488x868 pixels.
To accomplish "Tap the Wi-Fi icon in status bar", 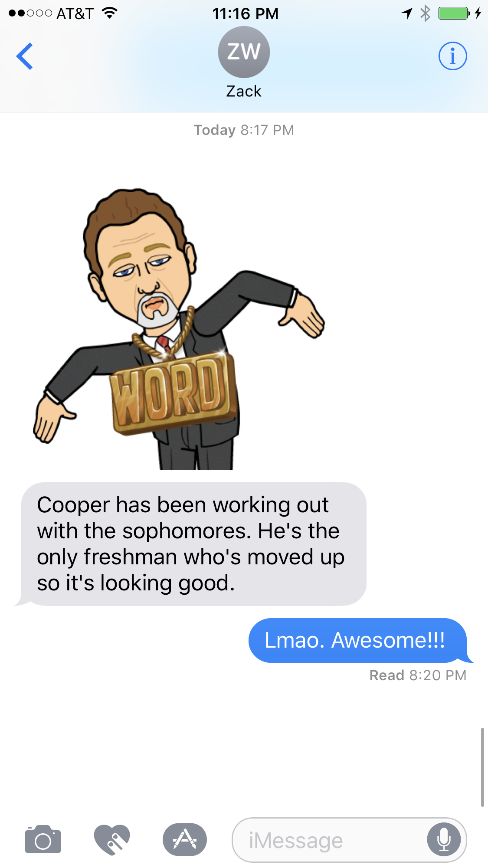I will (x=110, y=13).
